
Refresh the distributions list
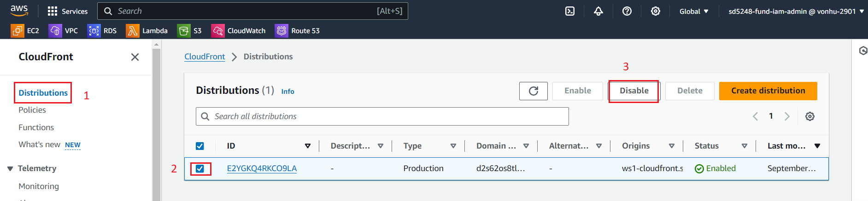tap(534, 91)
